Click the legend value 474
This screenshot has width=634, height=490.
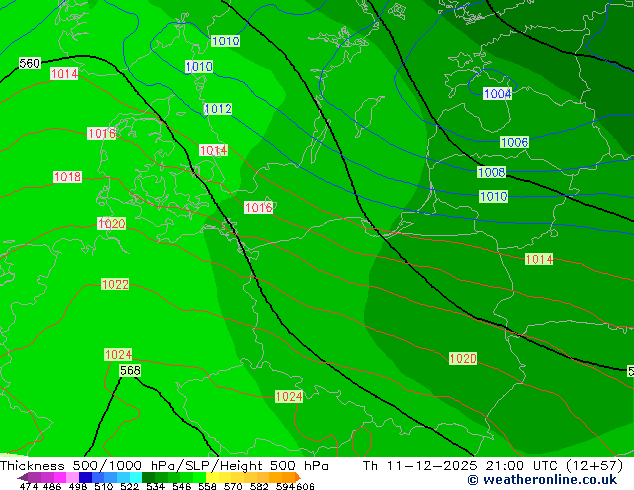point(29,486)
